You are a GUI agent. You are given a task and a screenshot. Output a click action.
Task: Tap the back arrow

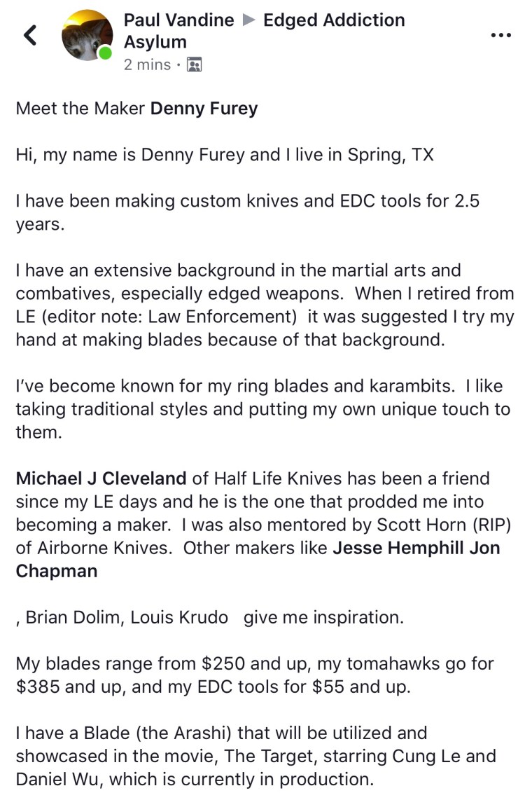point(29,34)
